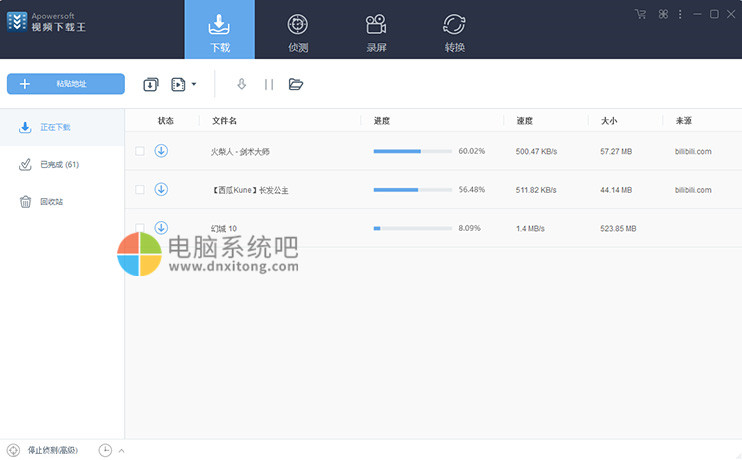Click size value 44.14 MB
Viewport: 742px width, 460px height.
[x=616, y=190]
